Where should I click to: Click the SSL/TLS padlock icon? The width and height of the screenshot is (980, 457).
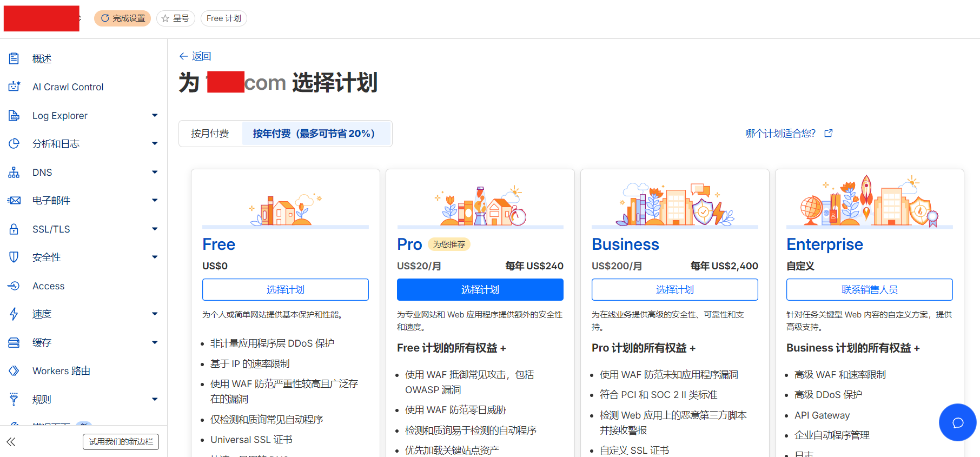point(14,229)
